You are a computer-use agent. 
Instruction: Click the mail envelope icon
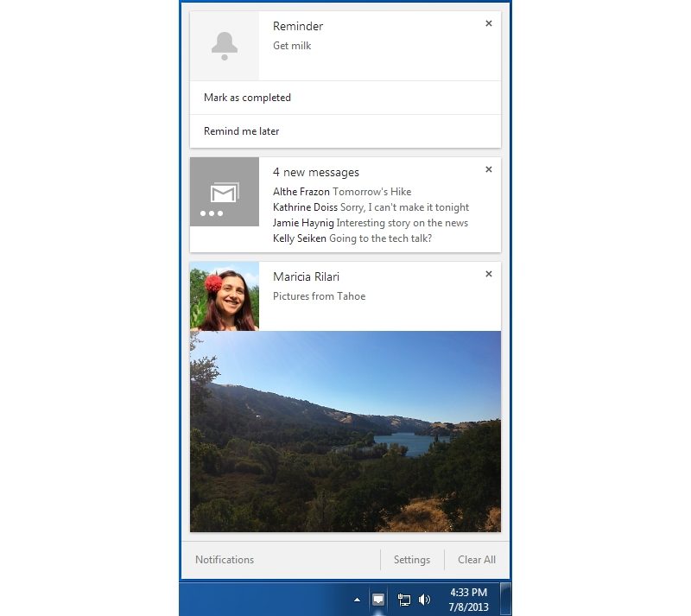225,192
